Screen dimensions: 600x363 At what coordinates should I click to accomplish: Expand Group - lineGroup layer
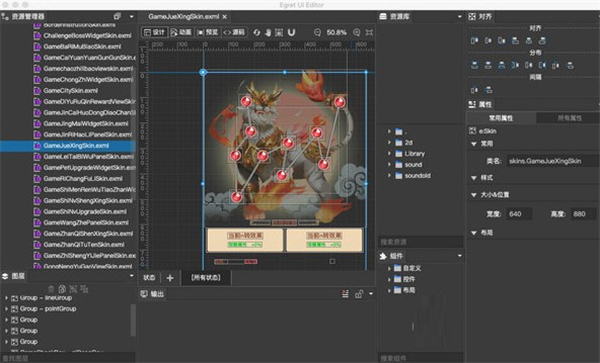click(x=6, y=298)
